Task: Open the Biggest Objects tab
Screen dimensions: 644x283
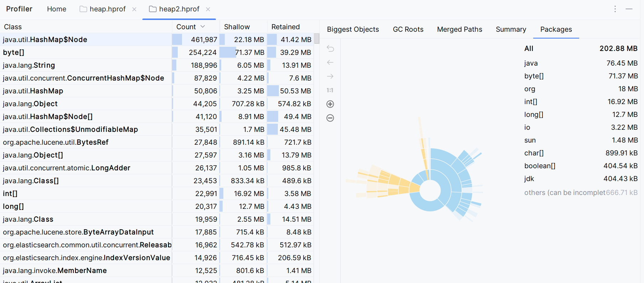Action: pyautogui.click(x=353, y=29)
